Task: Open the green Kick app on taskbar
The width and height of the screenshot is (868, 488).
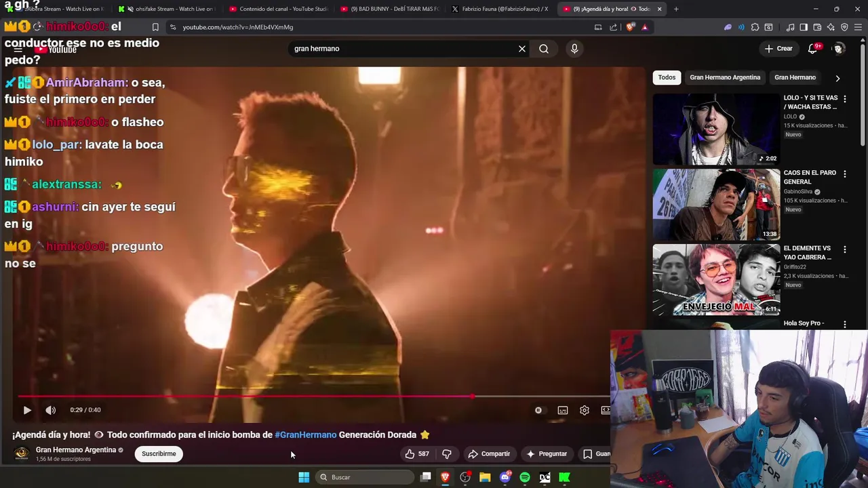Action: click(x=564, y=477)
